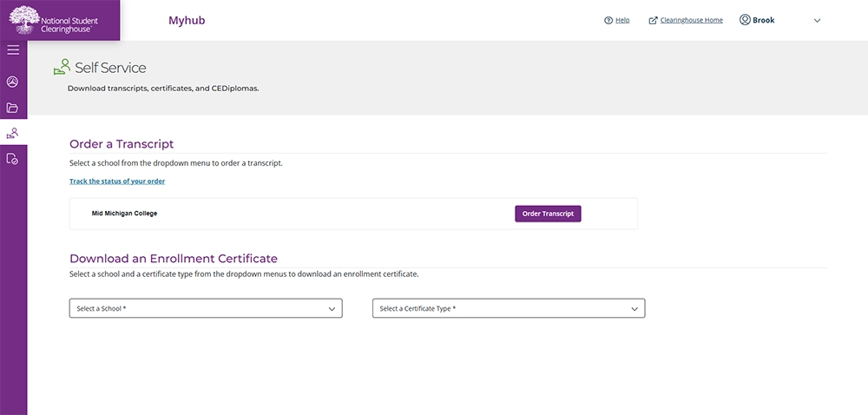Click the Myhub title
Screen dimensions: 868x415
click(x=187, y=21)
